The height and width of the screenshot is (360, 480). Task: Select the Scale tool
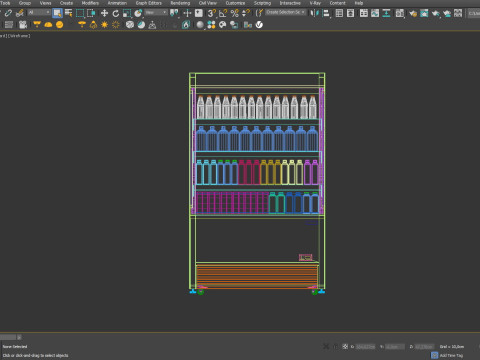point(127,13)
